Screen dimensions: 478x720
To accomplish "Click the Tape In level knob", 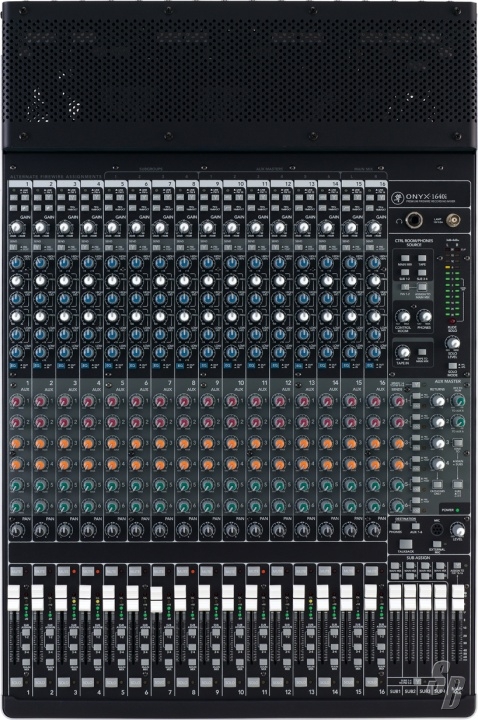I will (403, 353).
